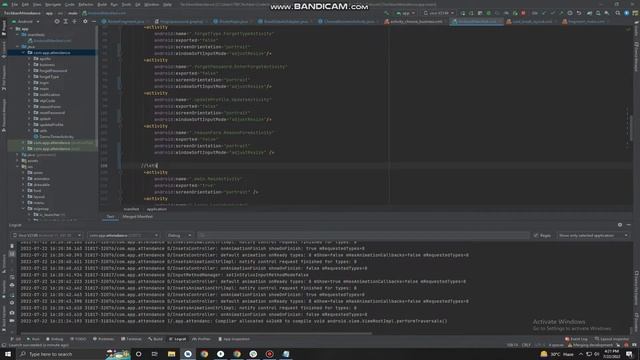The image size is (640, 360).
Task: Click the red Stop app icon
Action: 523,13
